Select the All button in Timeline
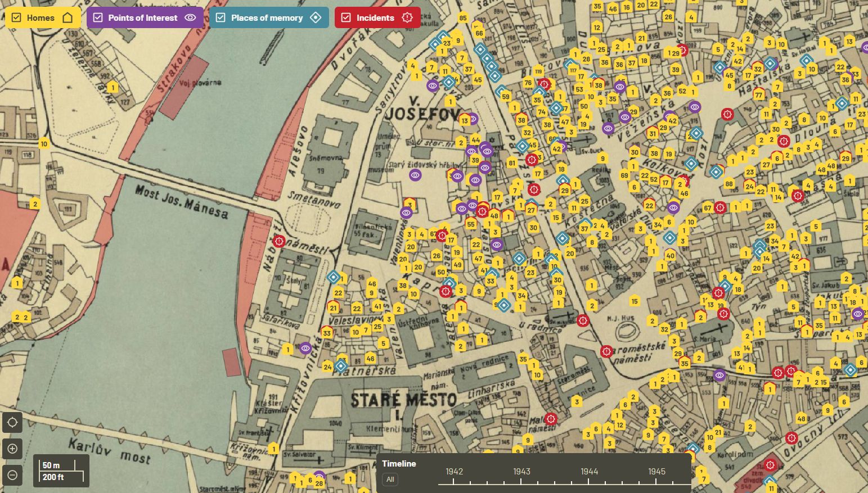The height and width of the screenshot is (493, 868). pos(390,480)
